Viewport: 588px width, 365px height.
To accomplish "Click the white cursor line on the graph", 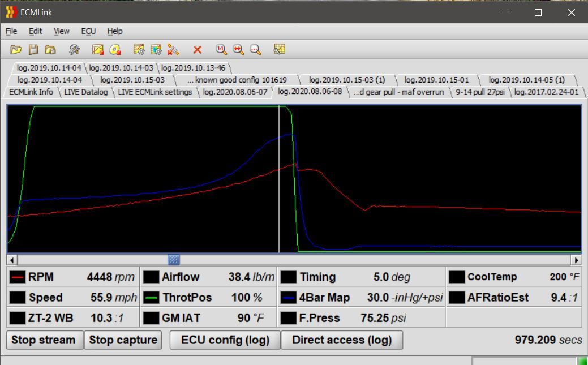I will click(x=279, y=179).
